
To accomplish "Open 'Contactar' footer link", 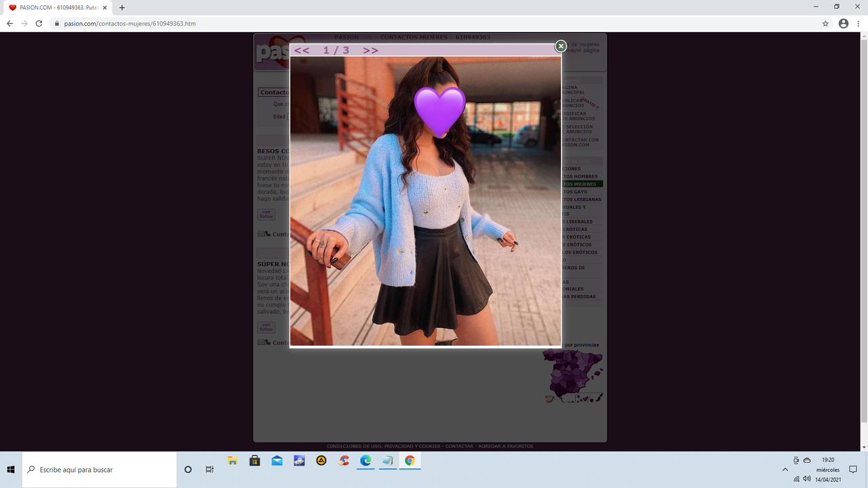I will tap(459, 446).
